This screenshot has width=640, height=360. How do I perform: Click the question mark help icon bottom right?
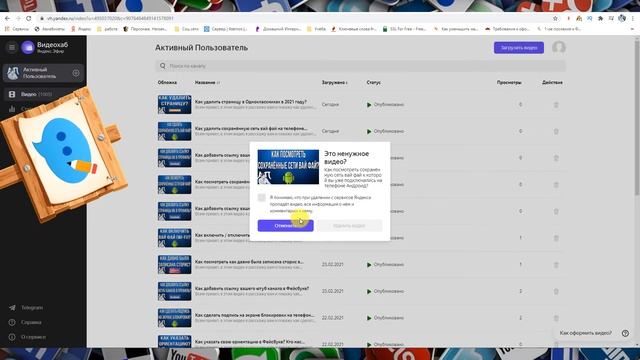pyautogui.click(x=625, y=333)
